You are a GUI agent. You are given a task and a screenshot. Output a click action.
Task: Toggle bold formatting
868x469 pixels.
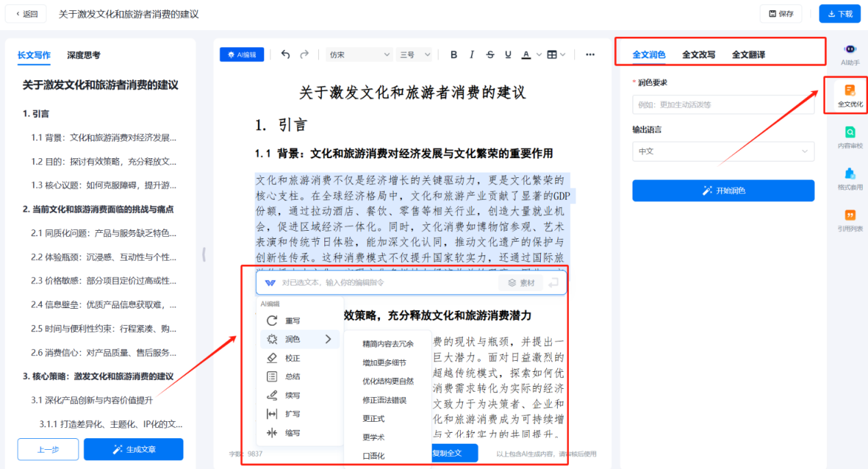click(x=454, y=55)
